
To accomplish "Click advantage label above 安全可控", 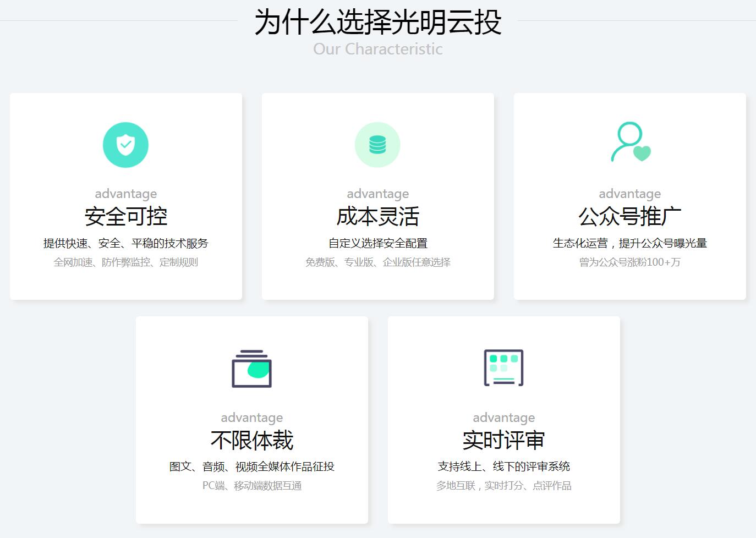I will coord(126,194).
